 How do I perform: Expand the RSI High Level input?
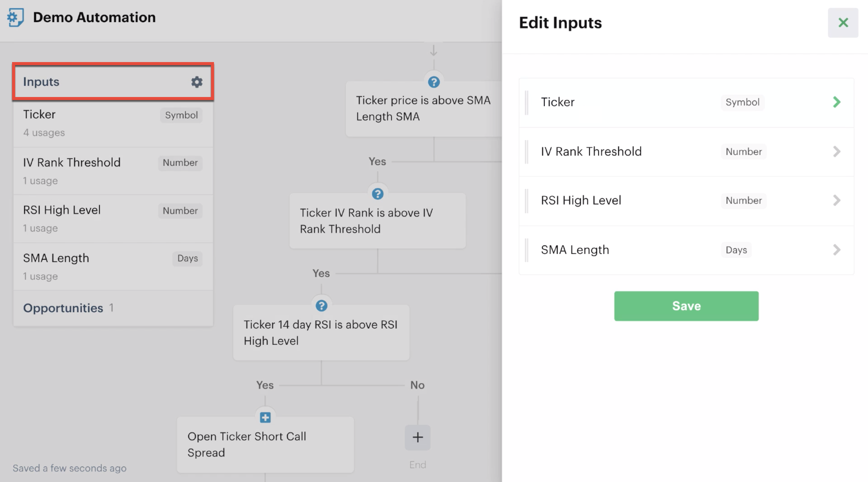tap(837, 201)
